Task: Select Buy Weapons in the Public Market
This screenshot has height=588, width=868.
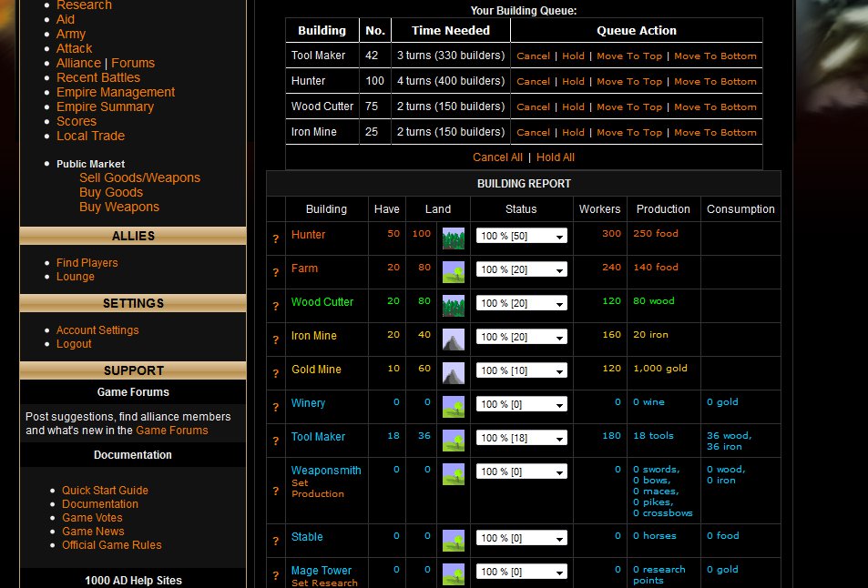Action: pos(118,207)
